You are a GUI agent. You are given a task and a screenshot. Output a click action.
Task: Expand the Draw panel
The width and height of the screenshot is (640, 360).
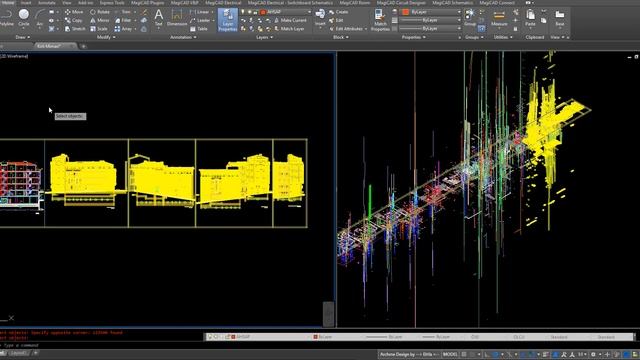click(x=22, y=37)
